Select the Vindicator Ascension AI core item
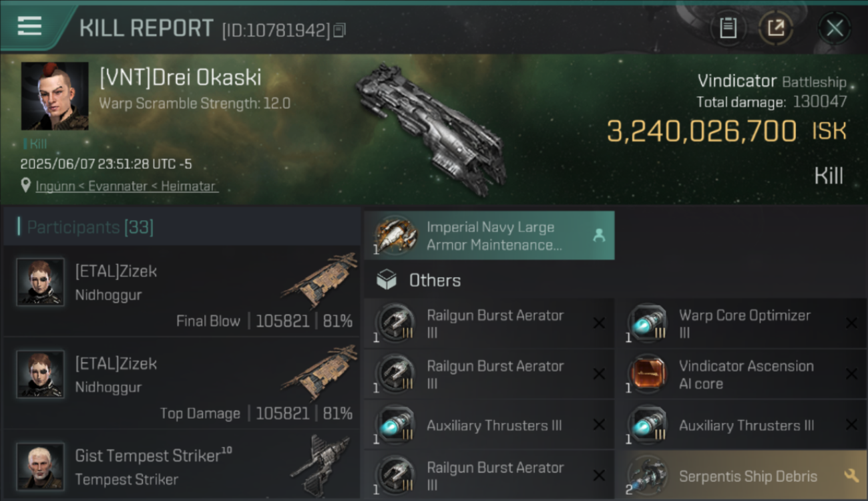 click(741, 375)
